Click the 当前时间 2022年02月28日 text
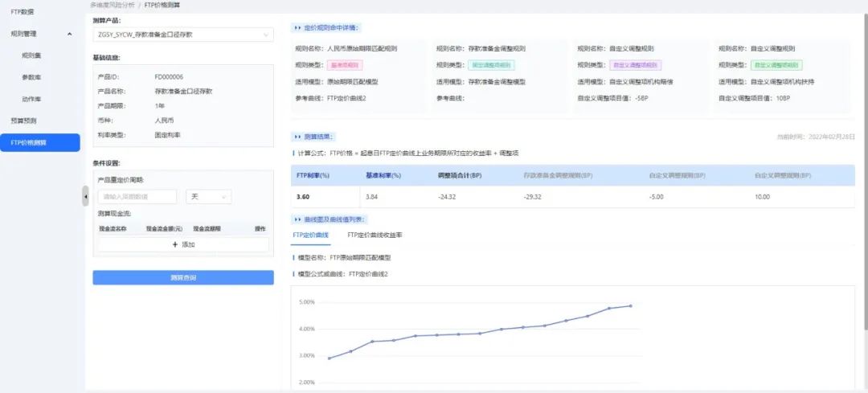 tap(816, 136)
